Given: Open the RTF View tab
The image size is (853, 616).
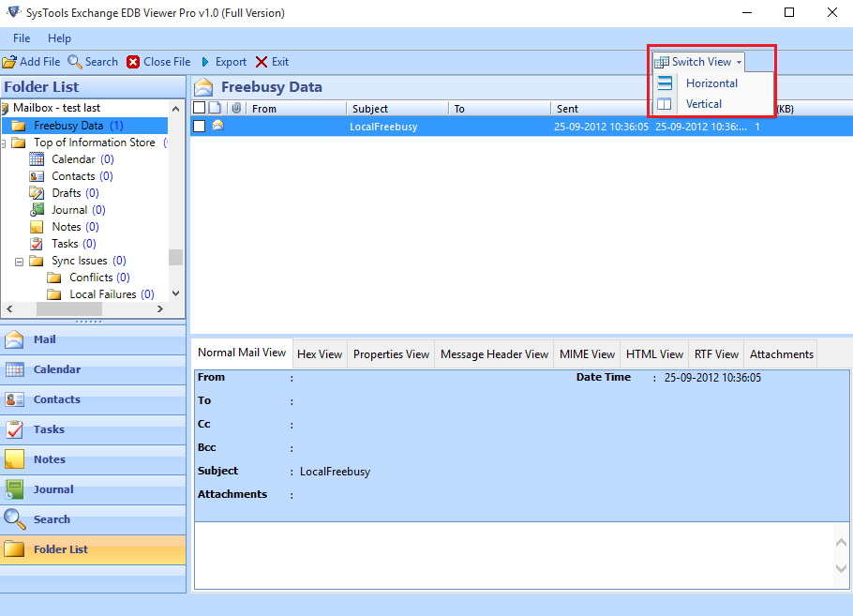Looking at the screenshot, I should (716, 354).
